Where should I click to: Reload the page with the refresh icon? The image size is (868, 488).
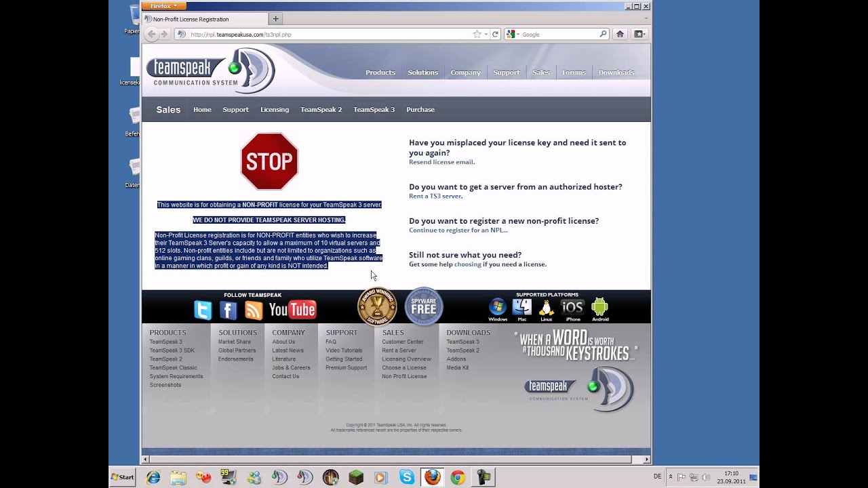pos(495,34)
